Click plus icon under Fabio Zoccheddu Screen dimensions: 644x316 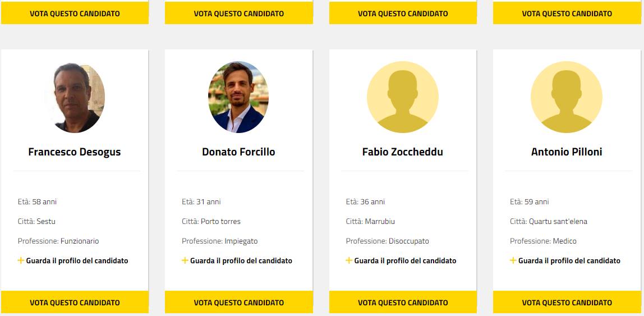[349, 260]
